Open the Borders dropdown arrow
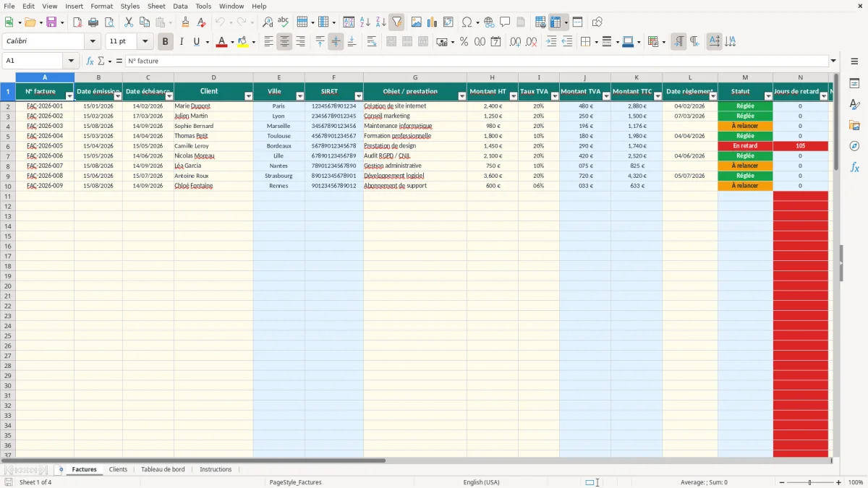 (596, 42)
